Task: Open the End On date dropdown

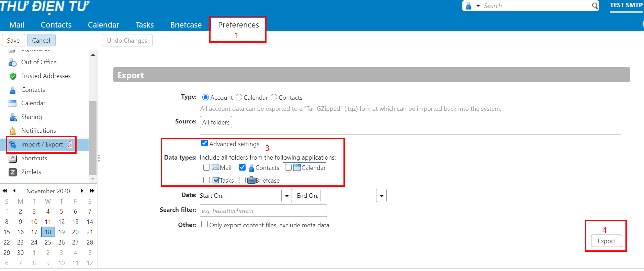Action: tap(381, 196)
